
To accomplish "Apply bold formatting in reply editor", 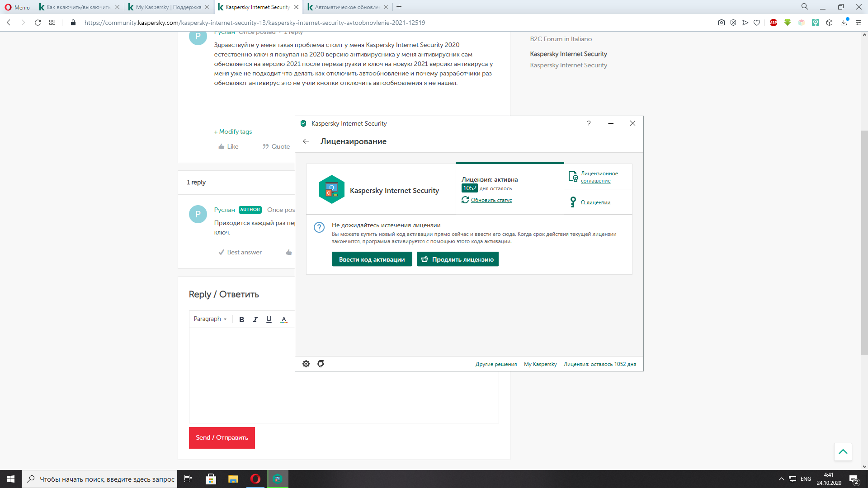I will click(242, 319).
